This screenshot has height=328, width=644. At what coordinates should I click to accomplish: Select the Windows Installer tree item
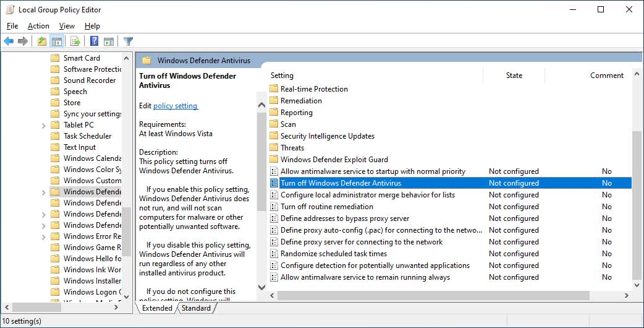click(92, 281)
